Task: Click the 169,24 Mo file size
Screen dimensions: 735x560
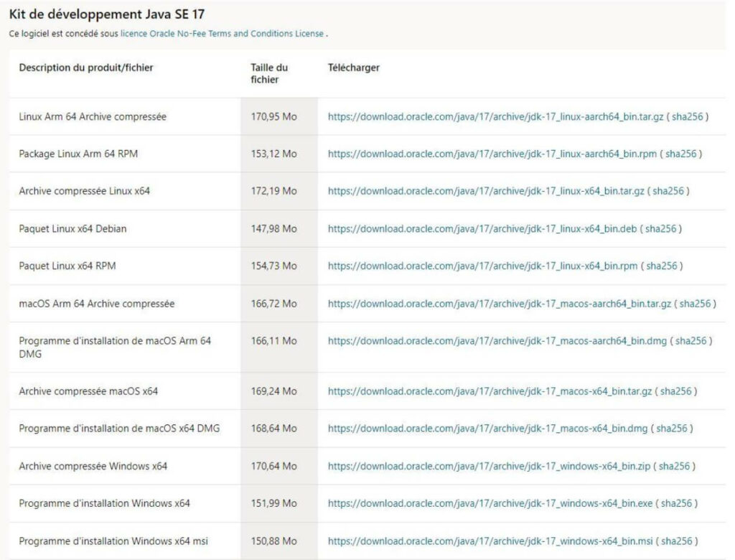Action: pyautogui.click(x=273, y=391)
